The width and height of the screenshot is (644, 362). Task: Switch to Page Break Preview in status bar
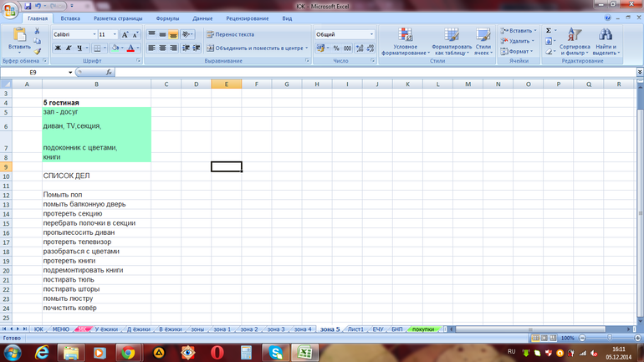click(x=553, y=339)
